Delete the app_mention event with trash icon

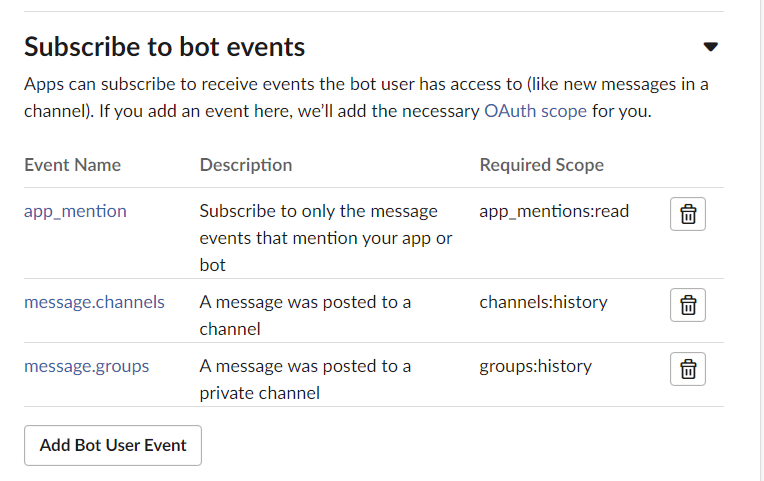click(x=688, y=214)
